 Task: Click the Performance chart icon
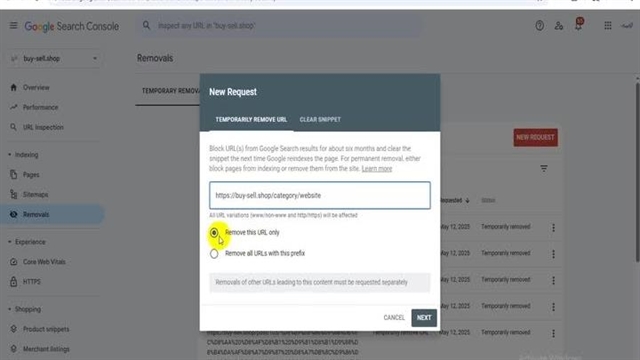pyautogui.click(x=13, y=107)
